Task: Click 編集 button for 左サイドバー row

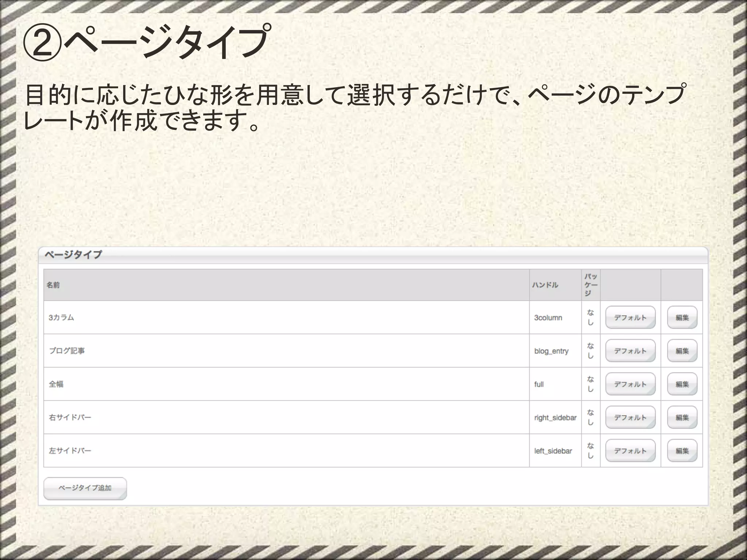Action: 682,451
